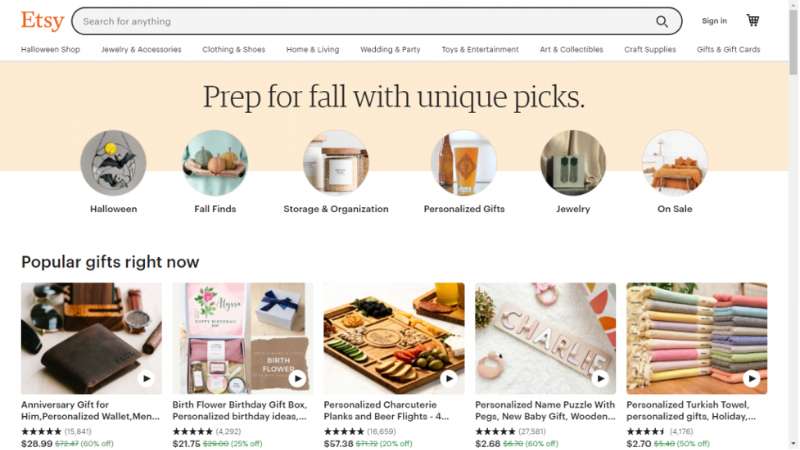Open the Personalized Gifts circle image

(464, 163)
